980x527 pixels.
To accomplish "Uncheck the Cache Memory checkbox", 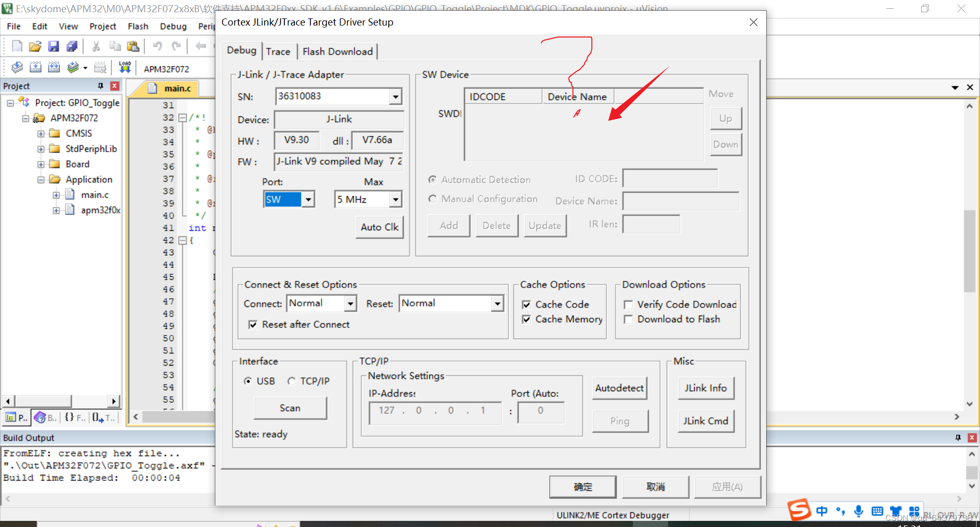I will pos(526,320).
